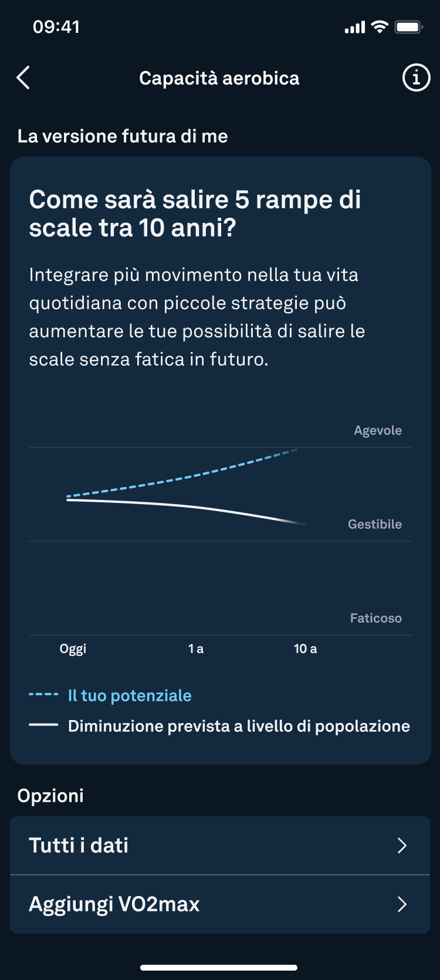The image size is (440, 980).
Task: Expand the Aggiungi VO2max chevron
Action: coord(402,904)
